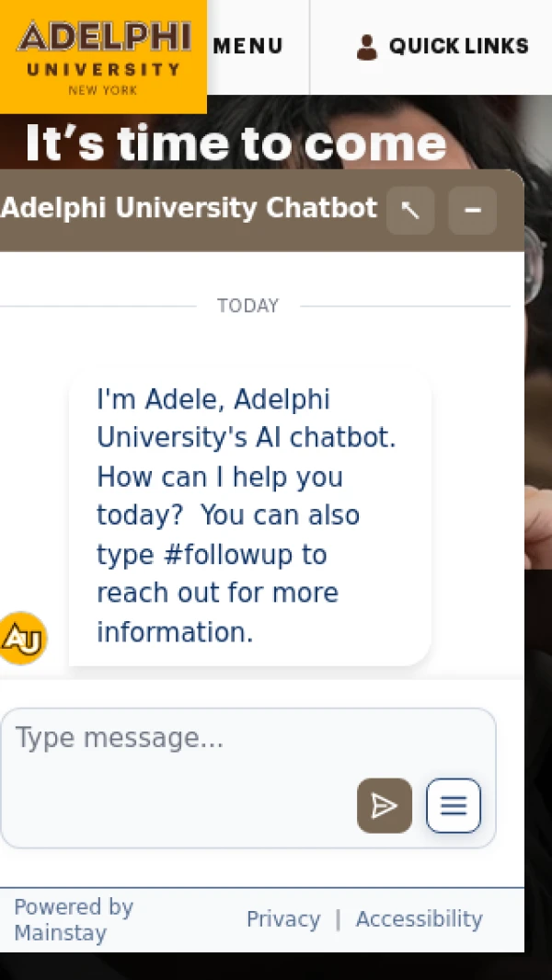This screenshot has width=552, height=980.
Task: Click the Type message input field
Action: tap(184, 739)
